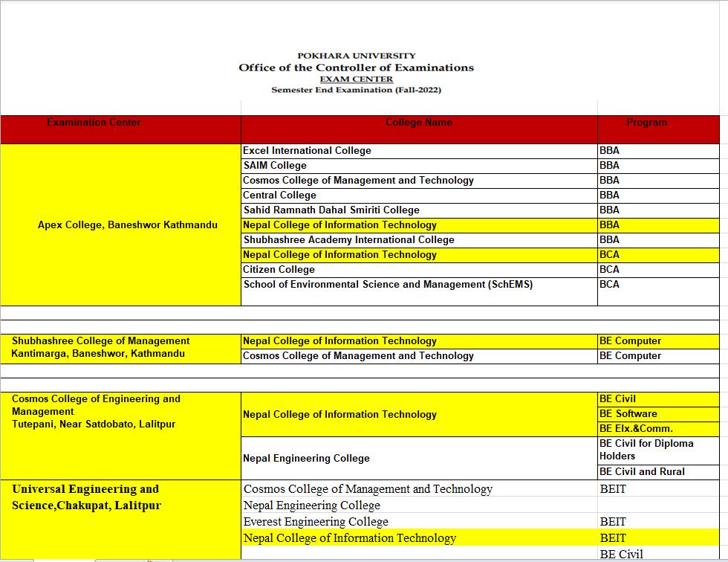Select the BE Elx.&Comm. program cell
The width and height of the screenshot is (728, 562).
point(658,429)
